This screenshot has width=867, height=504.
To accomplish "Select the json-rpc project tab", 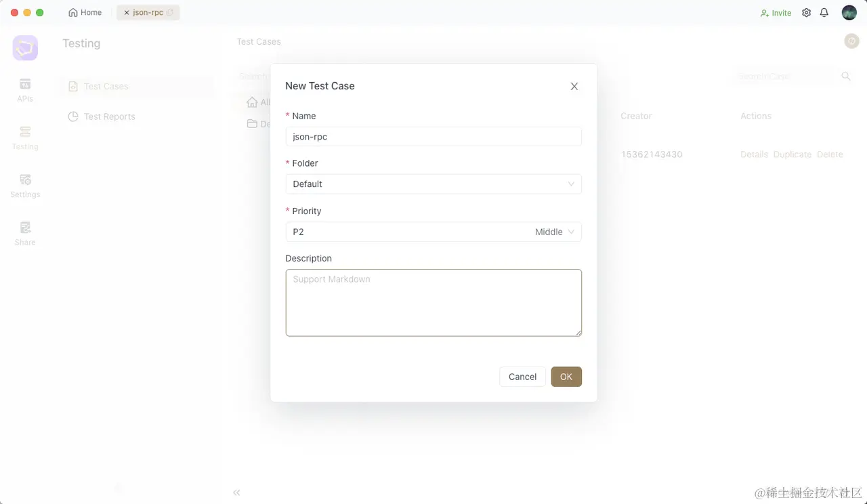I will (148, 13).
